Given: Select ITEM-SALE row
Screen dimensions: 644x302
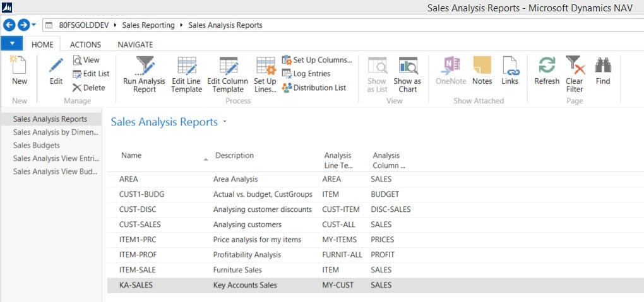Looking at the screenshot, I should coord(376,270).
